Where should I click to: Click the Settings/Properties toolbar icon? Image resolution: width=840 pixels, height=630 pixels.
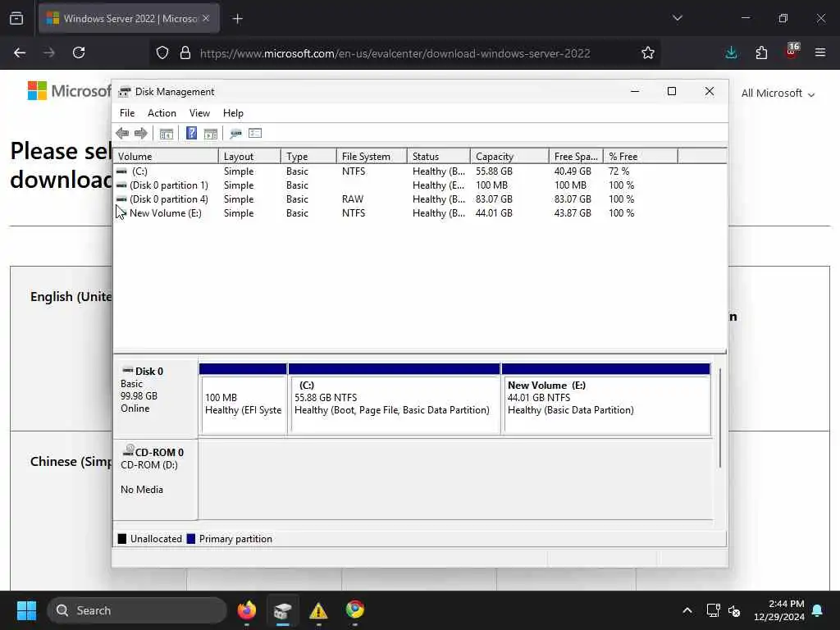tap(255, 134)
